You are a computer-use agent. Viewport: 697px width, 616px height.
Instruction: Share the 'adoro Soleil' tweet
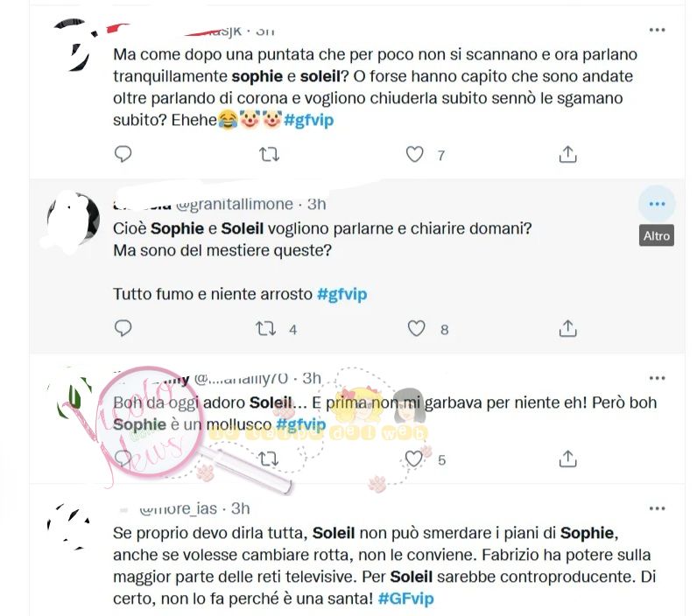point(567,458)
